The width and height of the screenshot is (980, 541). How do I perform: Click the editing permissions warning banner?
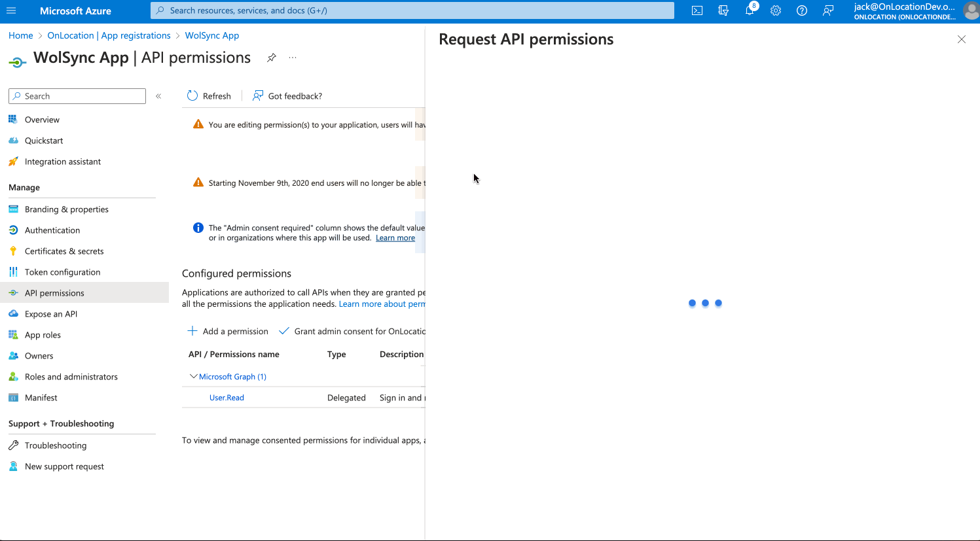pos(304,125)
